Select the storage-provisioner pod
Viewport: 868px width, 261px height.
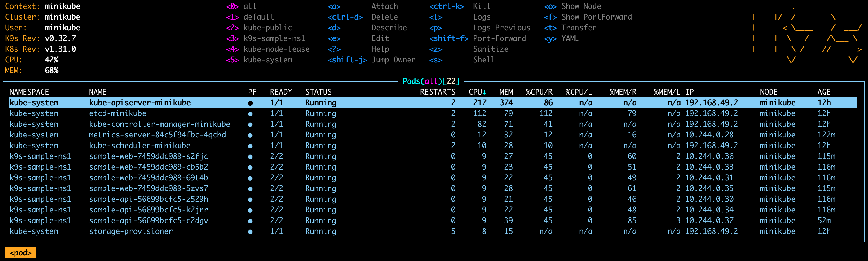pyautogui.click(x=131, y=232)
